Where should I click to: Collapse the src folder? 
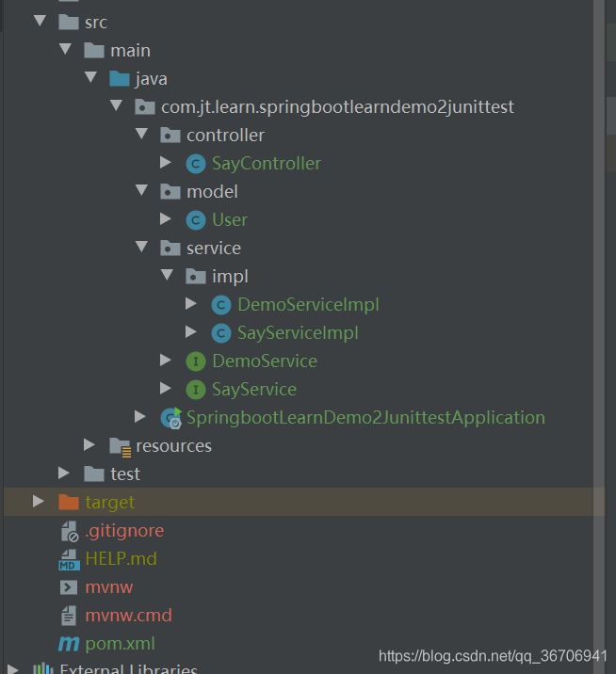pos(40,21)
